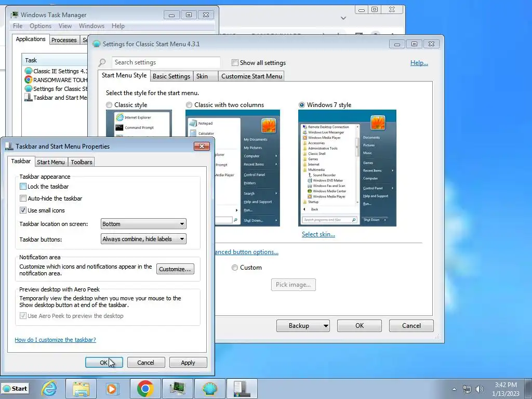Click Windows 7 style preview thumbnail
Image resolution: width=532 pixels, height=399 pixels.
(x=347, y=168)
